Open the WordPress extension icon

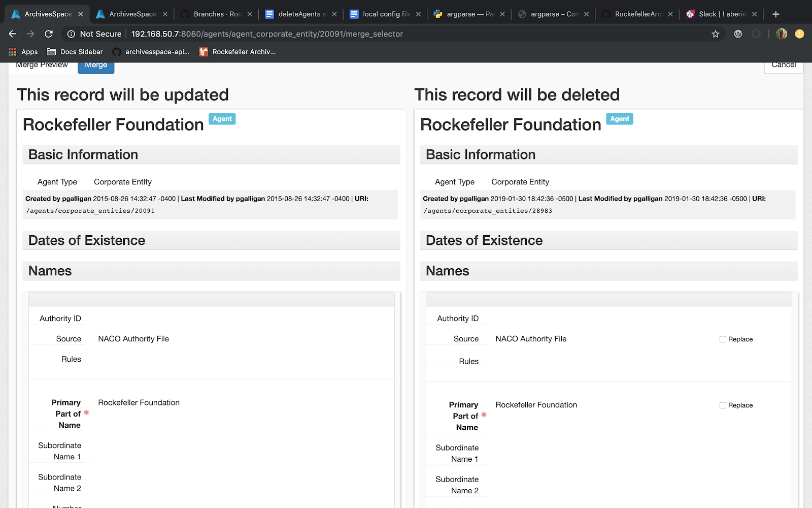click(x=738, y=34)
